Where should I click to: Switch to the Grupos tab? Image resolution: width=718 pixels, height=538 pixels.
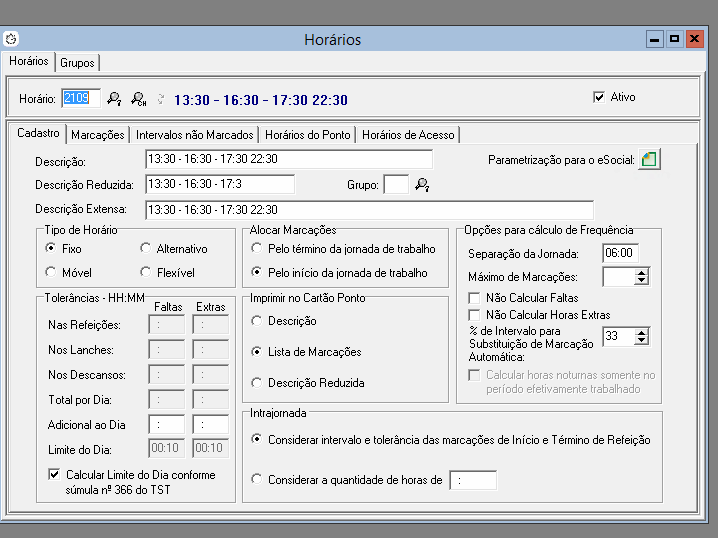(x=77, y=62)
